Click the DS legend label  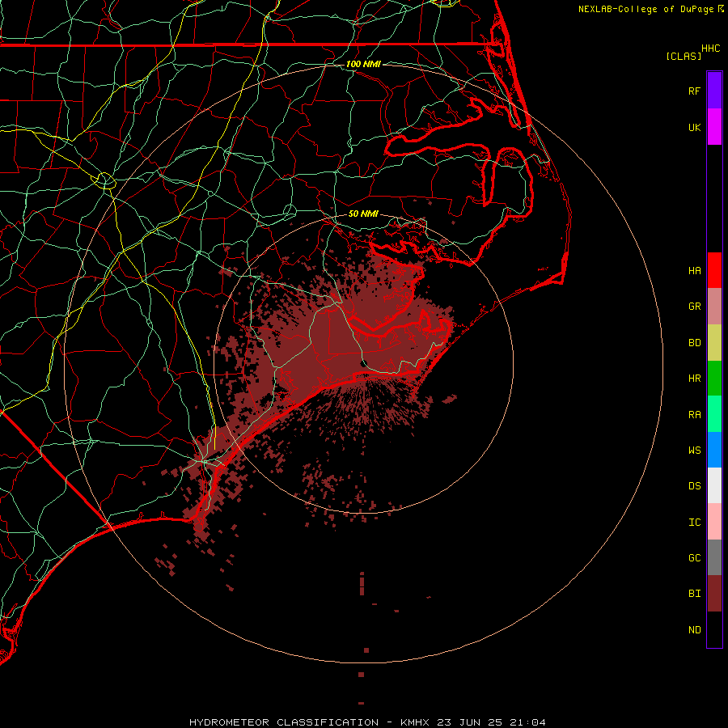click(x=694, y=486)
